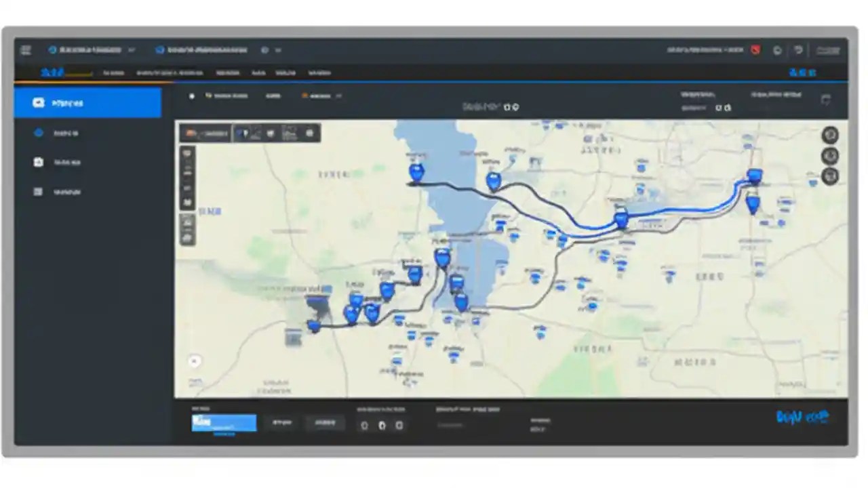Expand the dropdown next to the first account name
The width and height of the screenshot is (868, 488).
(132, 49)
